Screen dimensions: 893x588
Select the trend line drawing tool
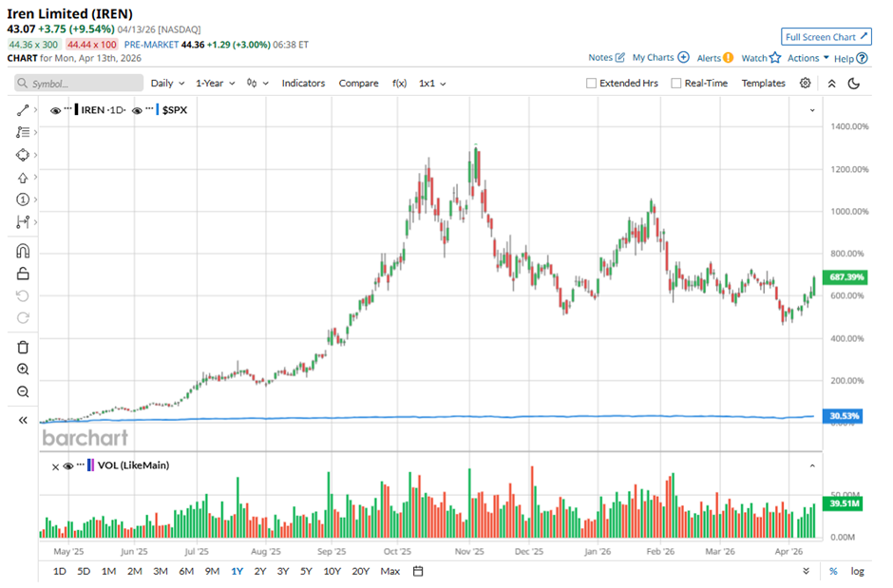(23, 110)
